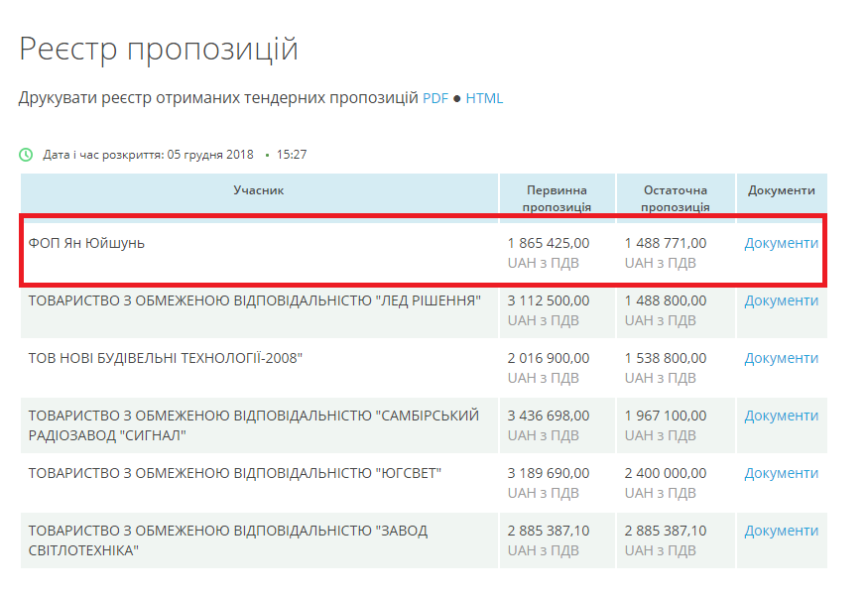868x596 pixels.
Task: Open the PDF version of the register
Action: coord(435,98)
